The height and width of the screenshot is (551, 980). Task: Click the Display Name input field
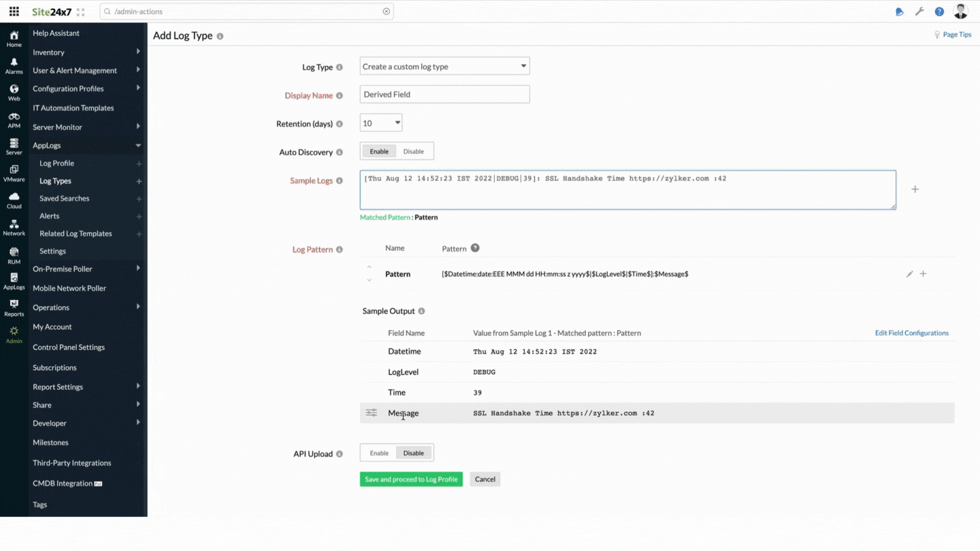click(x=444, y=95)
